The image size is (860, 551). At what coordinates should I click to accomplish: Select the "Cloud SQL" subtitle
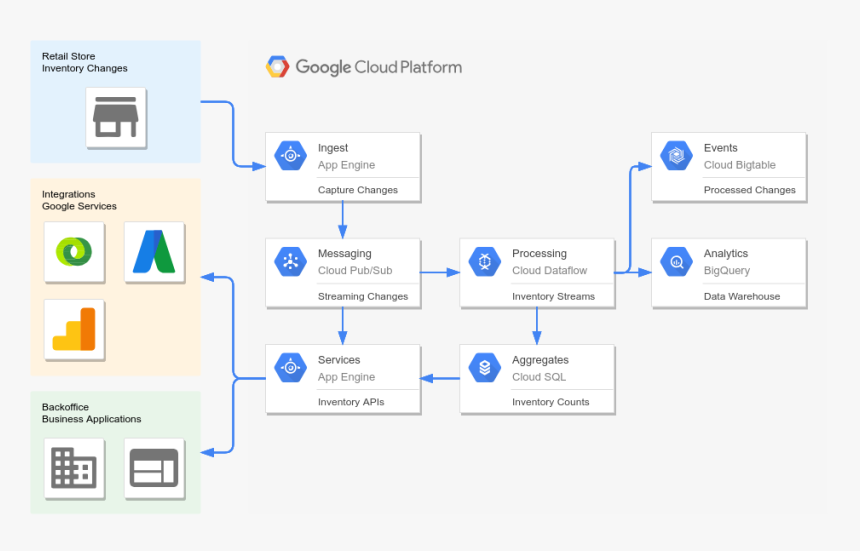[539, 377]
